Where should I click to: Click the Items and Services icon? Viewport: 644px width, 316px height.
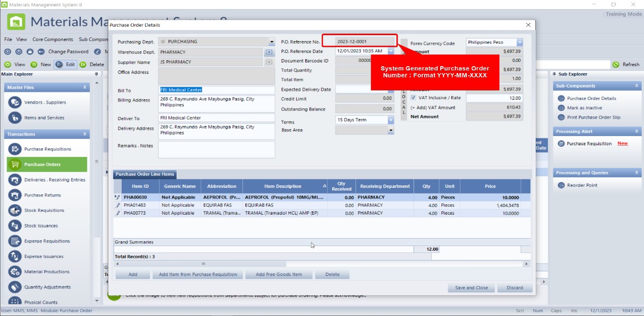(x=15, y=118)
